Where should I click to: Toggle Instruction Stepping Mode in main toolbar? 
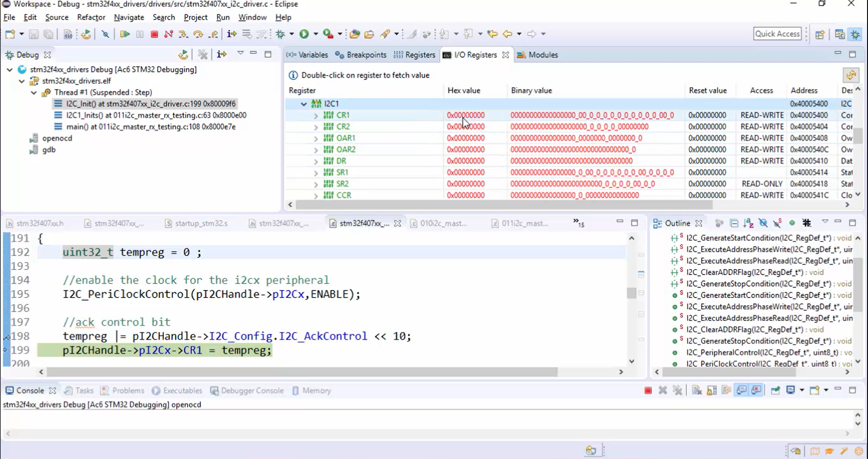pyautogui.click(x=232, y=34)
